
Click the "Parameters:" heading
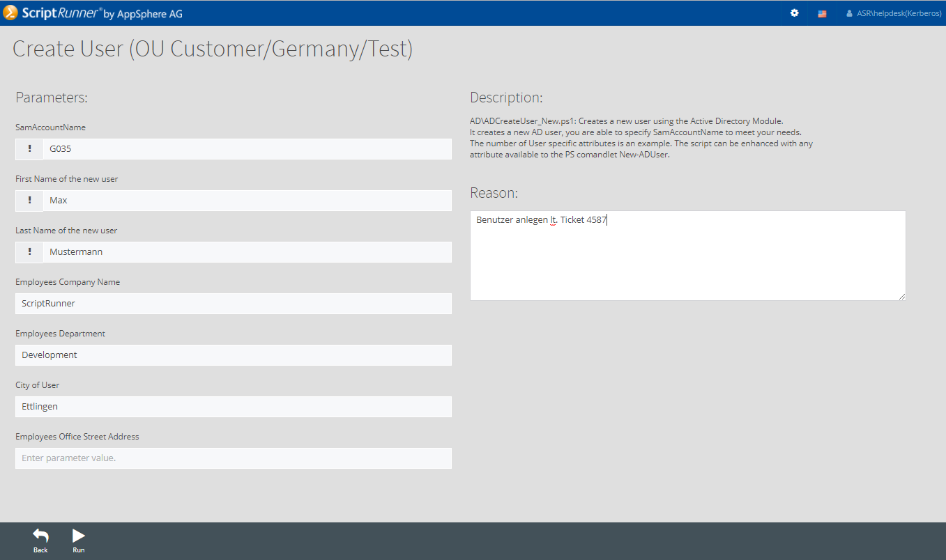click(52, 98)
